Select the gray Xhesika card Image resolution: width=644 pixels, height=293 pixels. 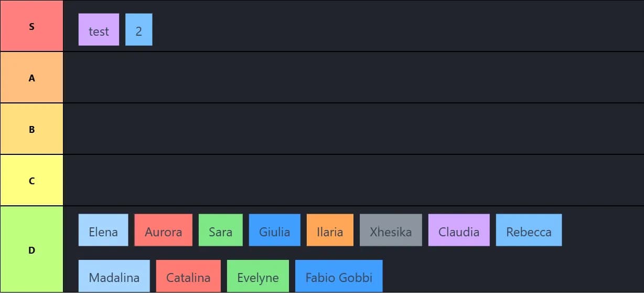coord(391,231)
